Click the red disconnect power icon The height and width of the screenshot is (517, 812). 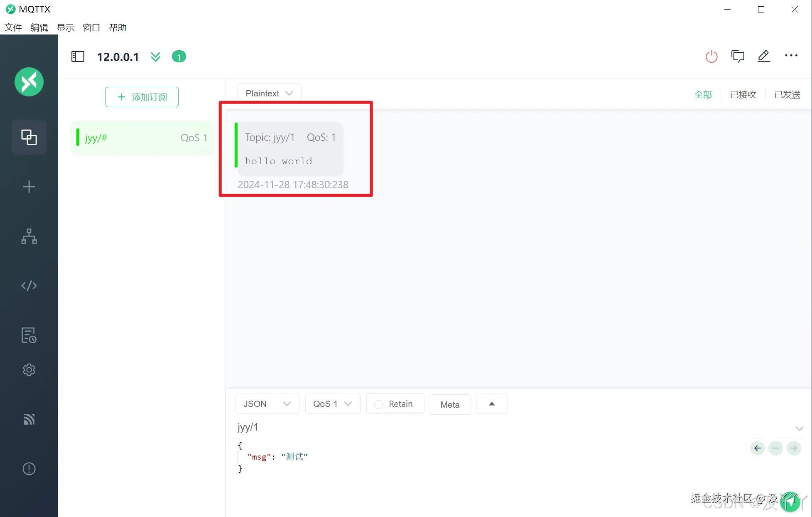(711, 57)
